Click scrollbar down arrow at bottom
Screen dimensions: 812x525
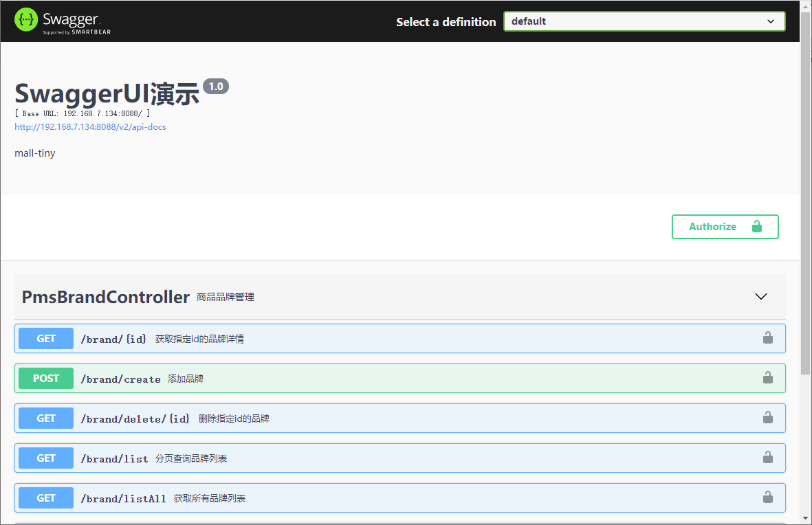805,518
